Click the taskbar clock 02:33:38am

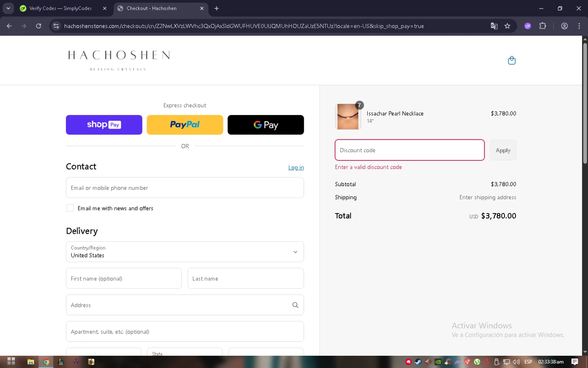(551, 362)
